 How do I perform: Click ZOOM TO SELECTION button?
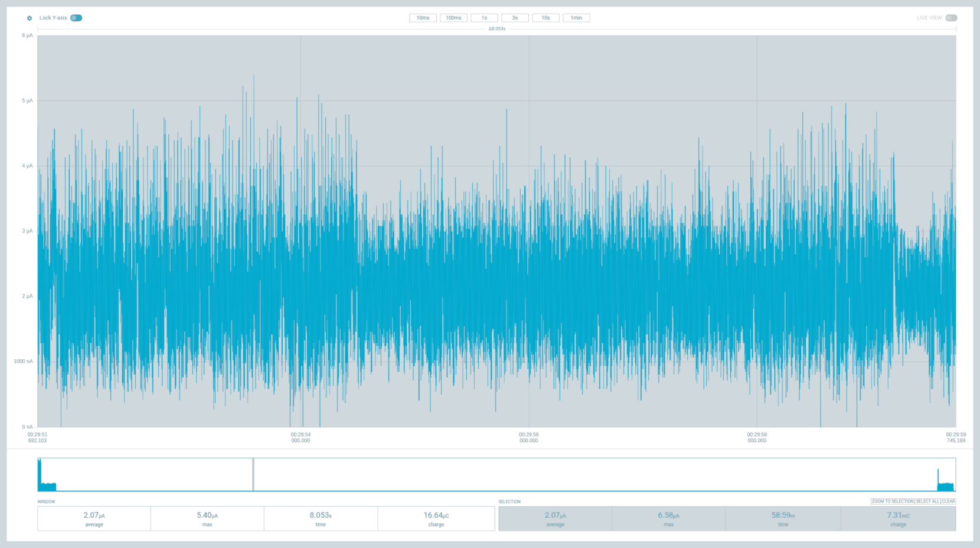click(x=893, y=501)
